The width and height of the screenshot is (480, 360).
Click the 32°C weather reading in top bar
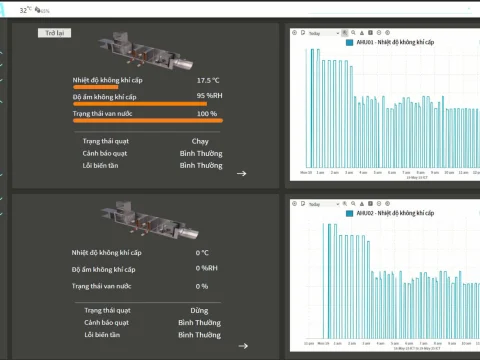(x=25, y=10)
